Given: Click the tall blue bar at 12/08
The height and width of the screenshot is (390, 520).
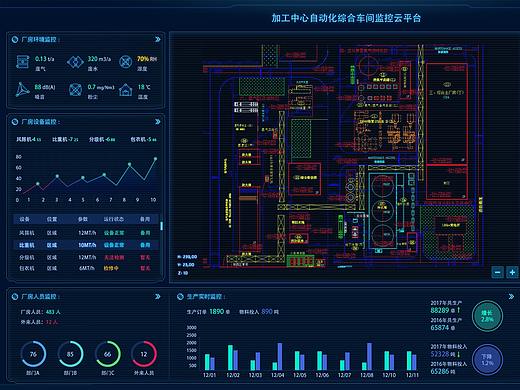Looking at the screenshot, I should click(369, 357).
